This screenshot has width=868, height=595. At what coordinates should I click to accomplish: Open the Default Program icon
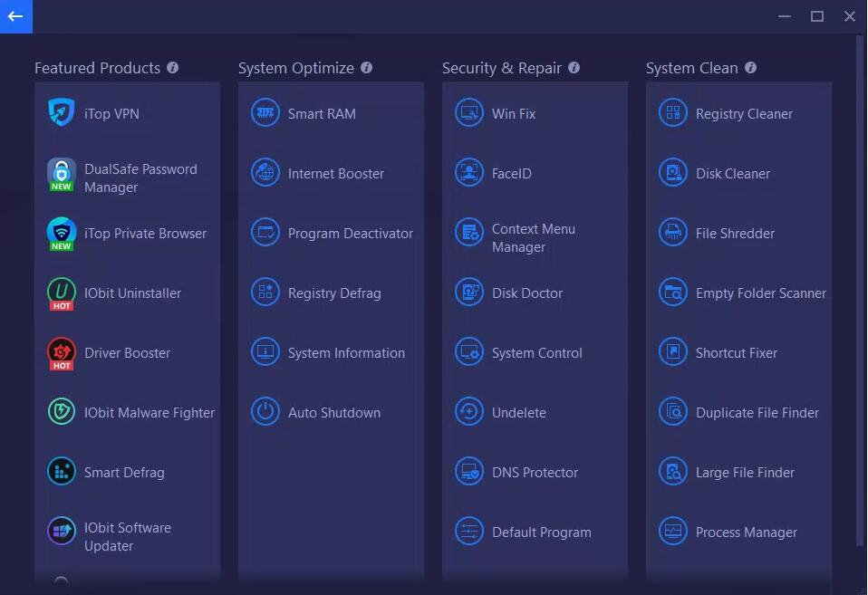pos(469,532)
